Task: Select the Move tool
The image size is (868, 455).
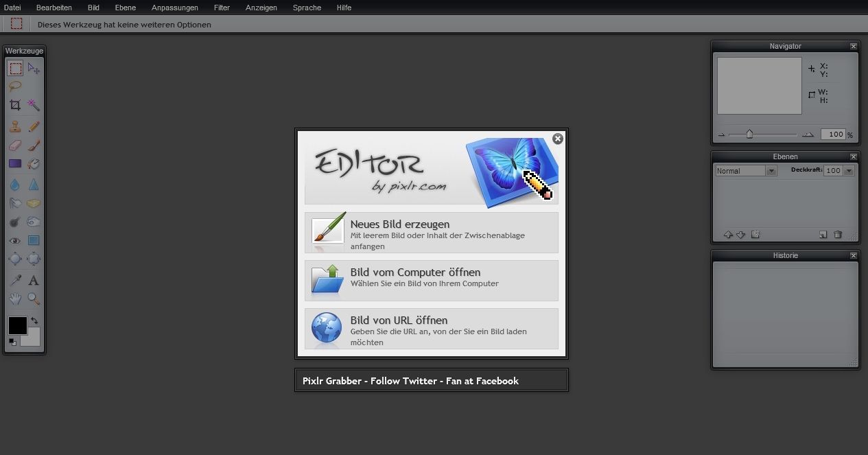Action: (x=34, y=69)
